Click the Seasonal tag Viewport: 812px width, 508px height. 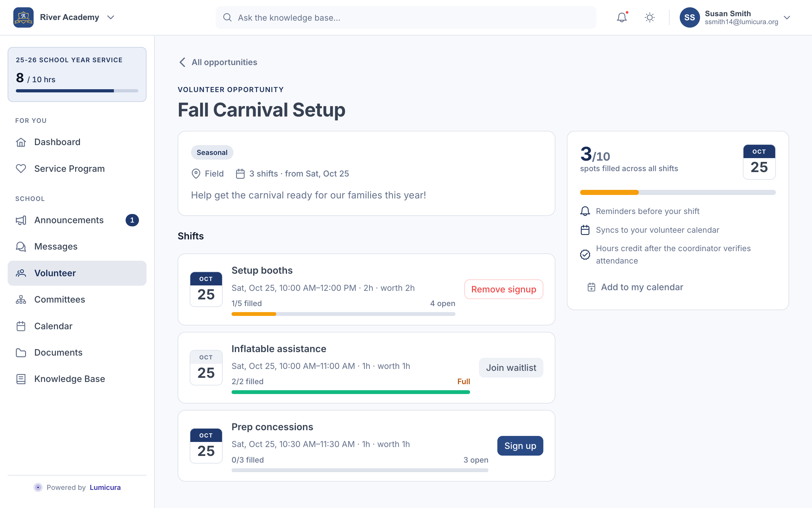click(212, 152)
